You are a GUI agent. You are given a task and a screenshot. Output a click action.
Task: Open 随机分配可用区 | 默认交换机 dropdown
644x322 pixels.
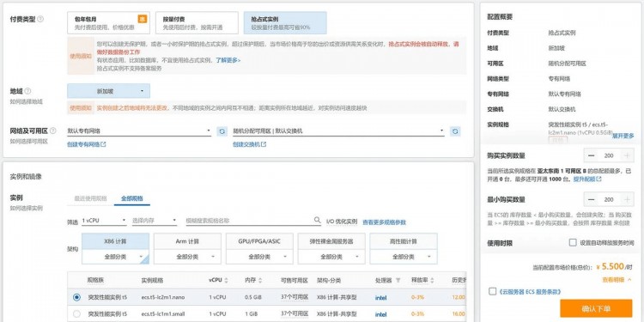point(339,131)
